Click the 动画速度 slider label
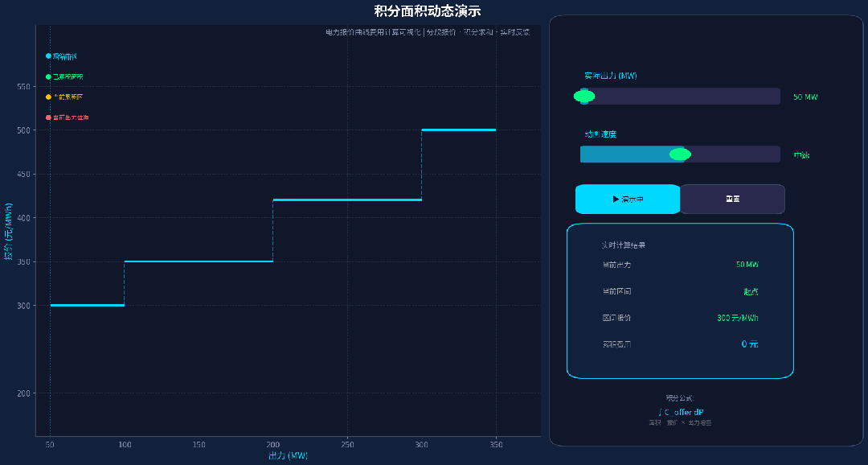Image resolution: width=868 pixels, height=465 pixels. [x=600, y=134]
